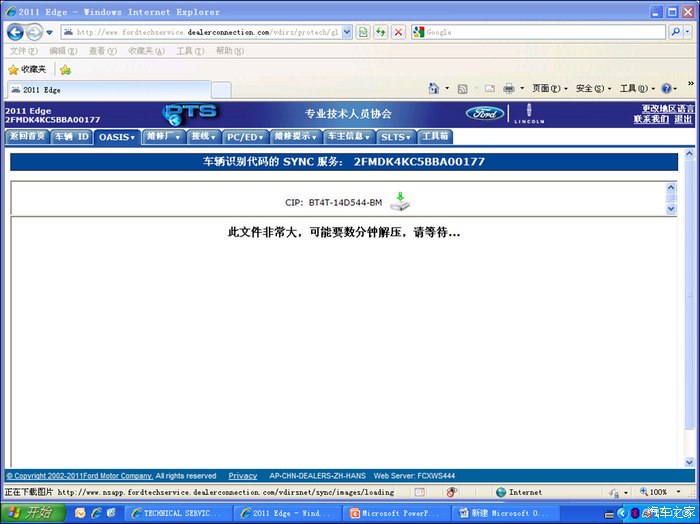Go back with the browser back arrow
The height and width of the screenshot is (524, 700).
(15, 32)
